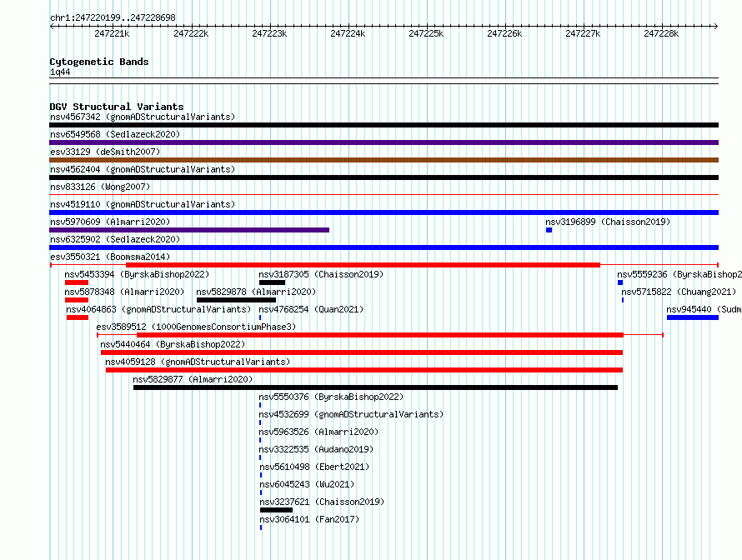Click the 247224k ruler position
The width and height of the screenshot is (742, 560).
(x=348, y=33)
